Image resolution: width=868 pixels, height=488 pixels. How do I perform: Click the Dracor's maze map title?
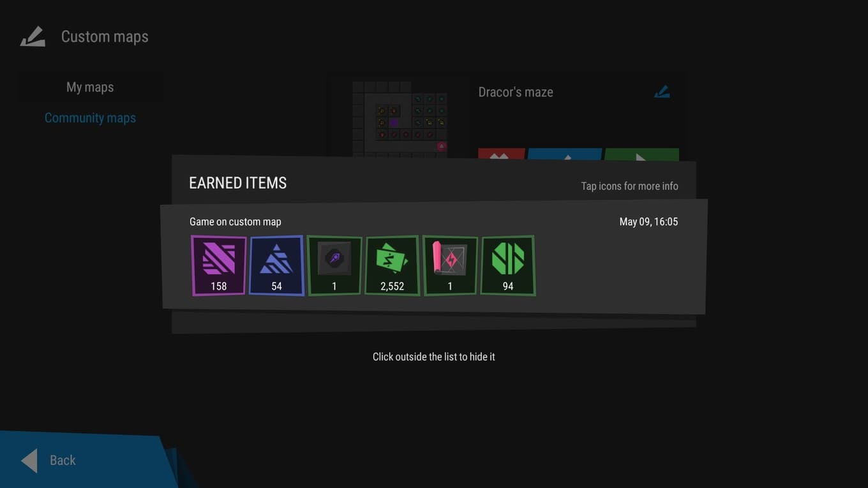point(516,92)
